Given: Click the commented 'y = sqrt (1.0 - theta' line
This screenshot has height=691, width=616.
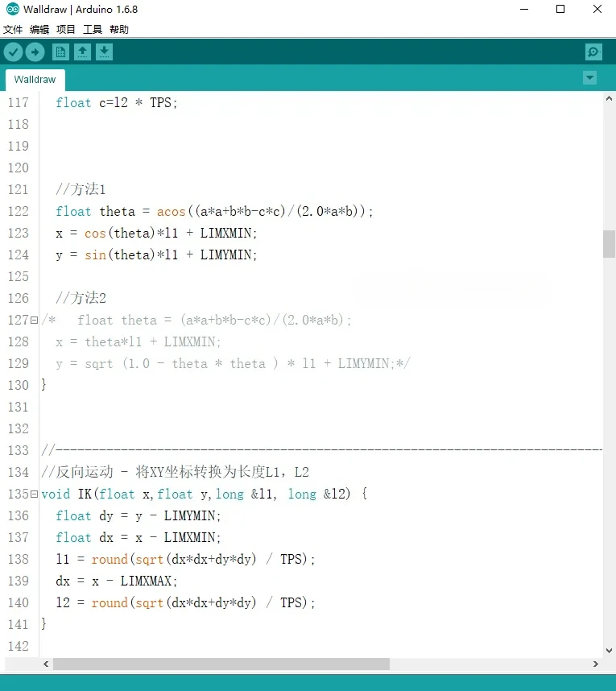Looking at the screenshot, I should tap(233, 363).
